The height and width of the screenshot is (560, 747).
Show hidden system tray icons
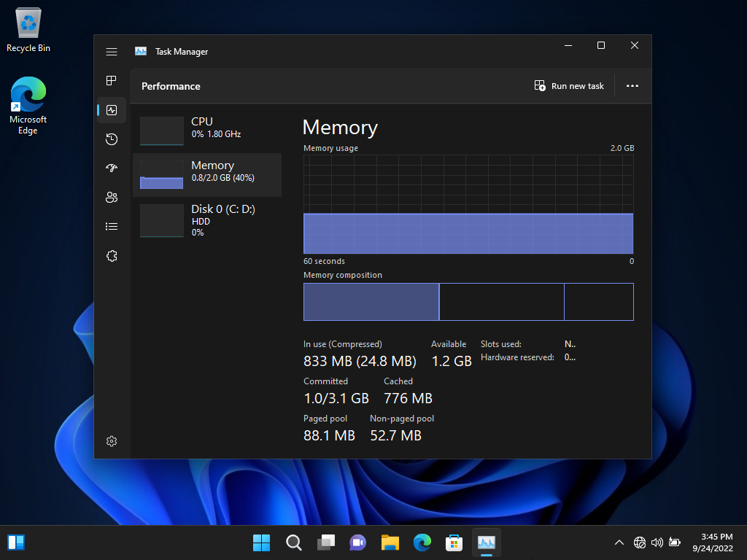point(619,542)
